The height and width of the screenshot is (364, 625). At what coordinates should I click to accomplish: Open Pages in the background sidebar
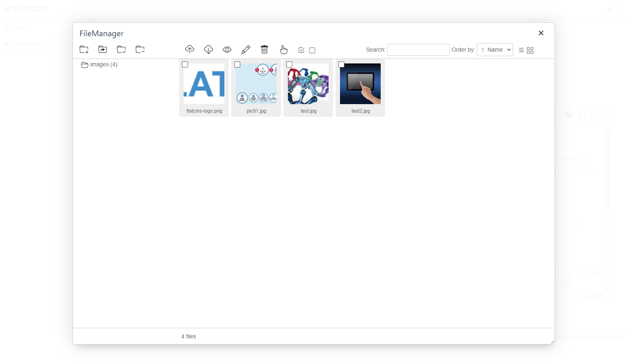tap(16, 28)
